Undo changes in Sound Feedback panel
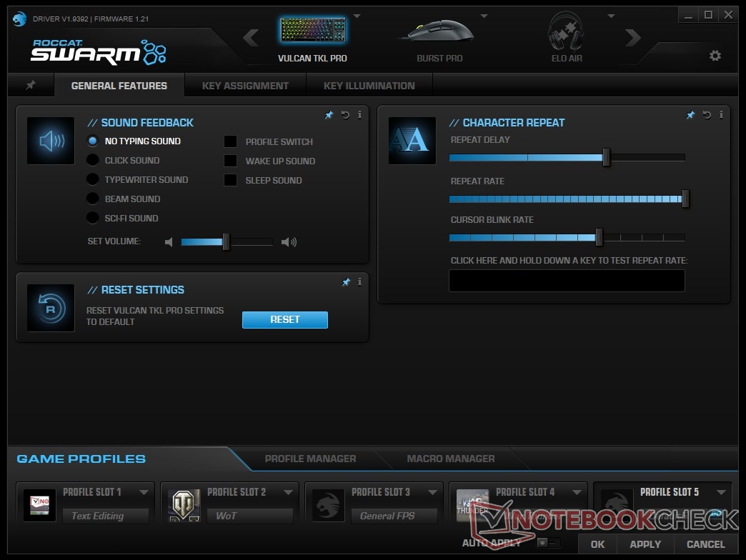The height and width of the screenshot is (560, 746). 345,114
